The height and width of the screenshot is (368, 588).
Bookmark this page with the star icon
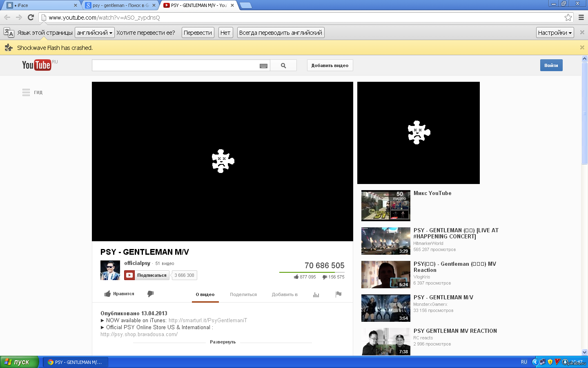tap(568, 17)
